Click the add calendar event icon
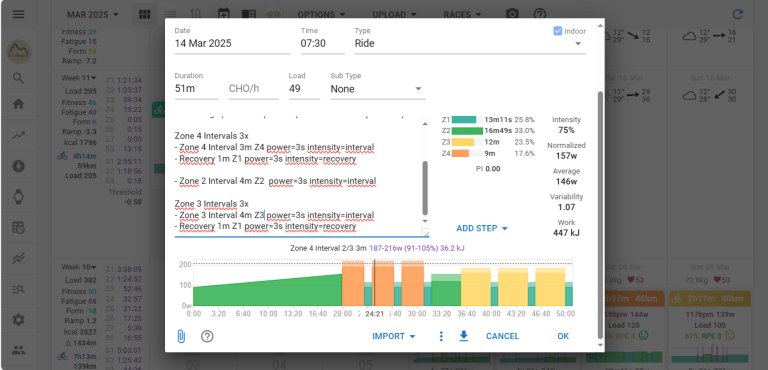Image resolution: width=768 pixels, height=370 pixels. pos(223,14)
